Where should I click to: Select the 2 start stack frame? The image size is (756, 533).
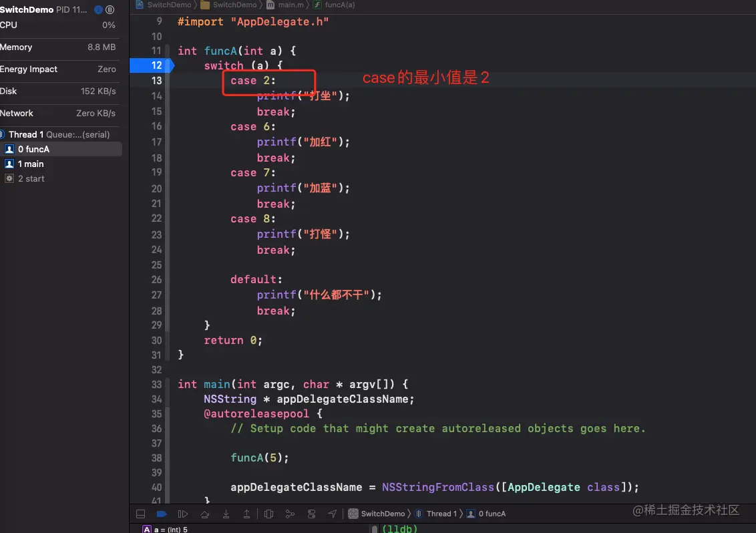click(x=61, y=178)
